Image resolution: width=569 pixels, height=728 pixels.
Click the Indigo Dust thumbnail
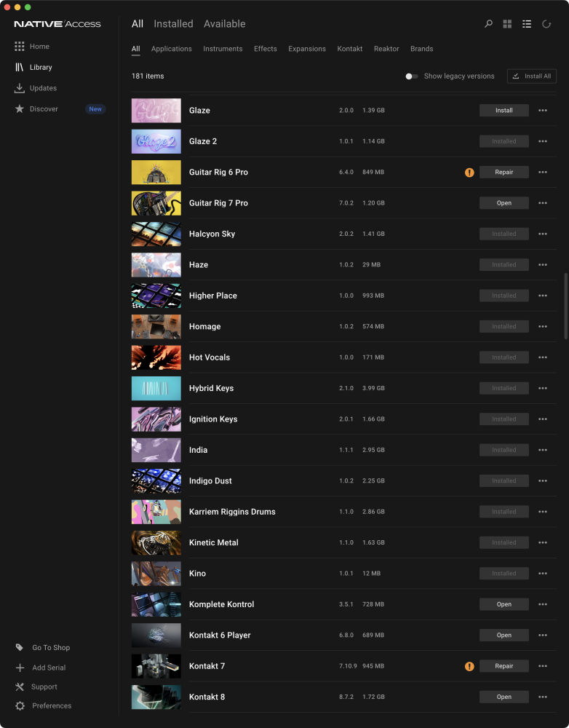click(156, 481)
